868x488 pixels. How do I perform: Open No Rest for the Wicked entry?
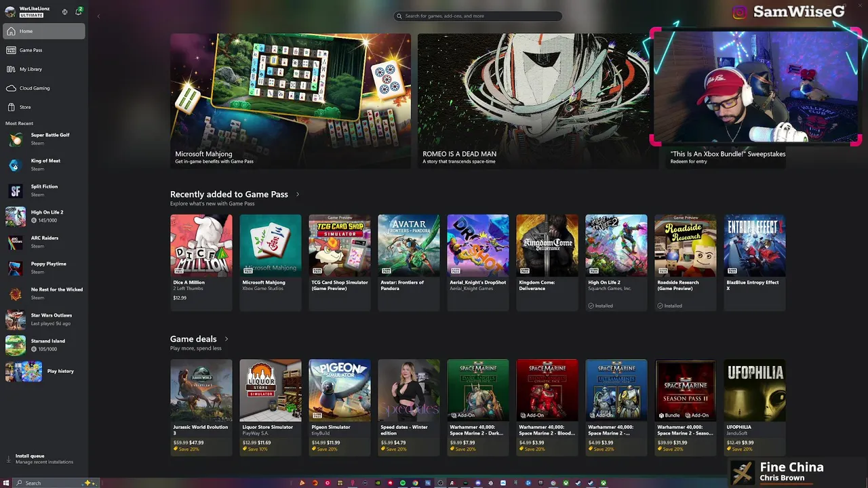click(44, 293)
